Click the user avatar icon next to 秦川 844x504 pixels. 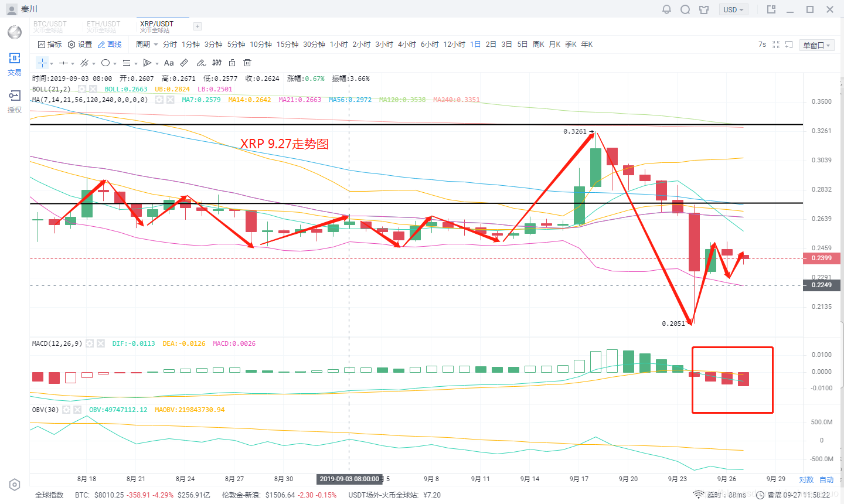pyautogui.click(x=12, y=9)
